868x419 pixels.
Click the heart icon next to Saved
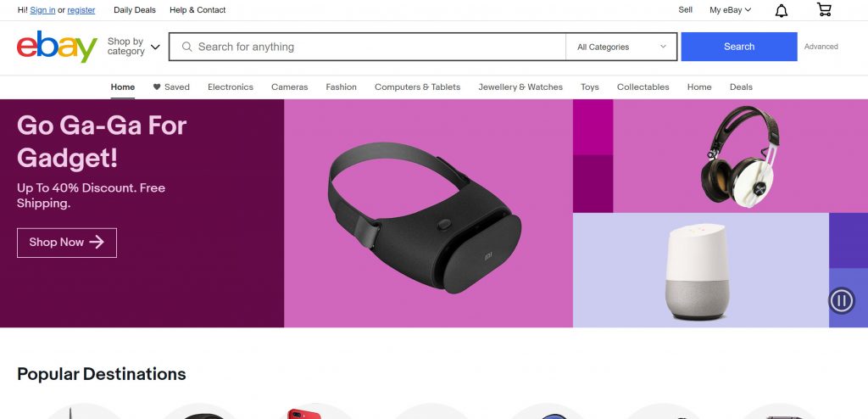click(157, 87)
